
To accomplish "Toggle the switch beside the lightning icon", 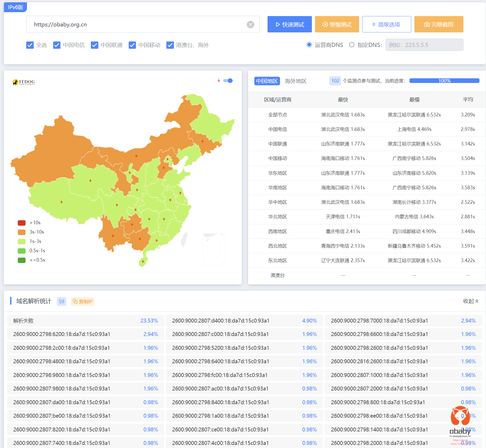I will (x=228, y=81).
